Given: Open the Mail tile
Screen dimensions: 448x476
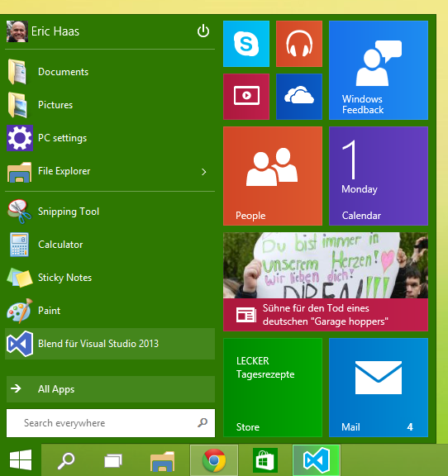Looking at the screenshot, I should point(379,388).
